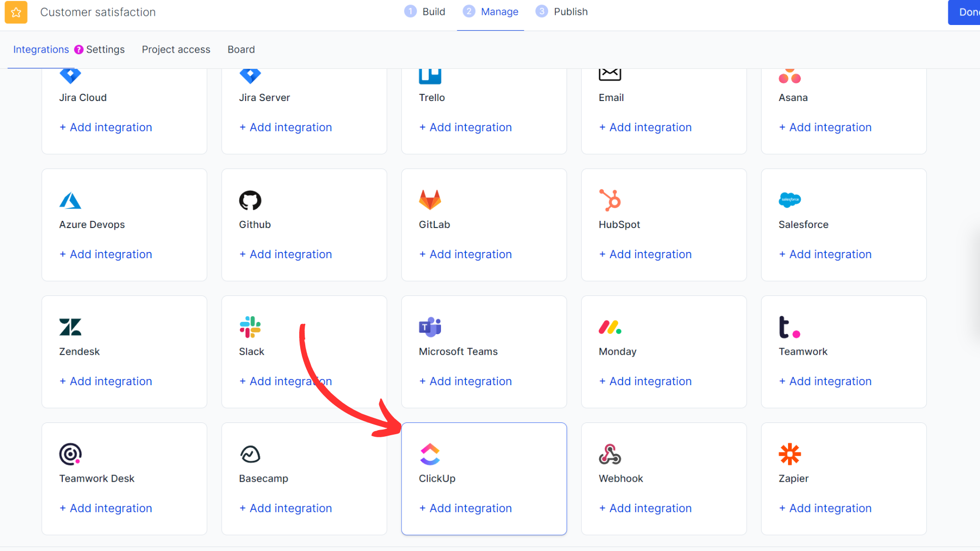Click the Microsoft Teams logo

tap(430, 327)
